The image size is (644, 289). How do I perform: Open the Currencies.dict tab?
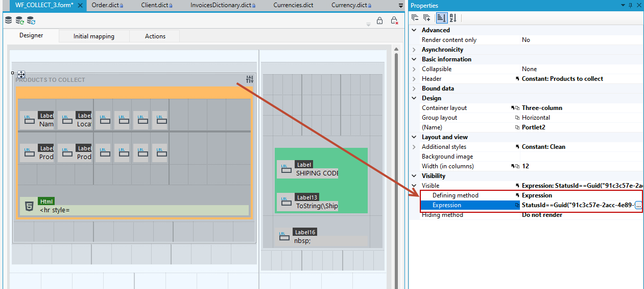coord(293,5)
